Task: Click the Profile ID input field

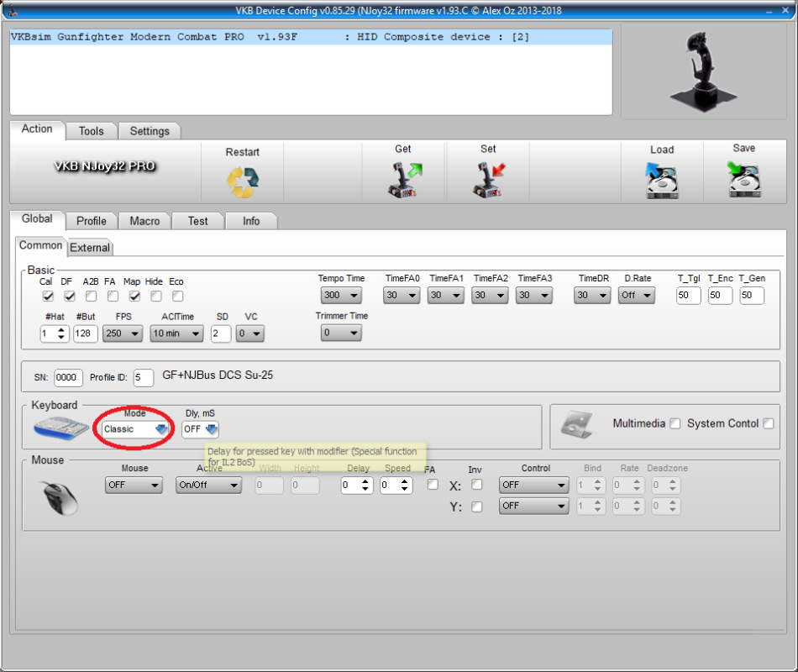Action: (x=143, y=378)
